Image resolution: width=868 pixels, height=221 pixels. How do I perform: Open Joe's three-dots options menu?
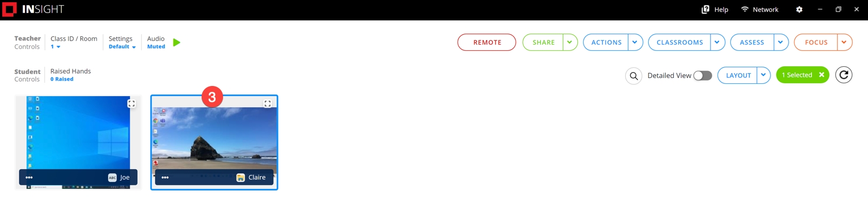pyautogui.click(x=29, y=177)
